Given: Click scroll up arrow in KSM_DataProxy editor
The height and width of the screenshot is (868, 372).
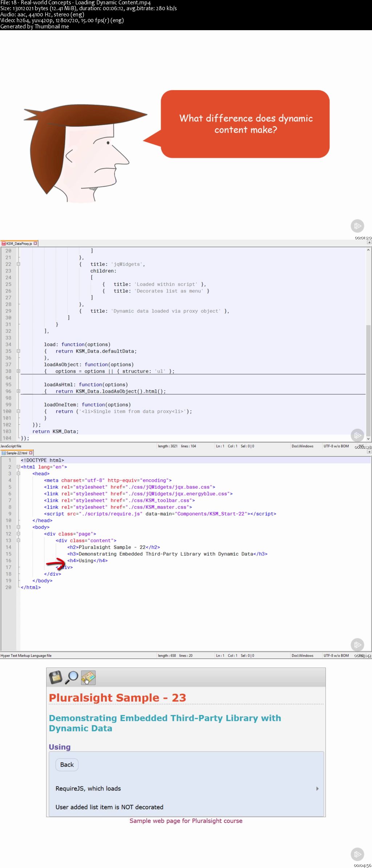Looking at the screenshot, I should pyautogui.click(x=368, y=250).
